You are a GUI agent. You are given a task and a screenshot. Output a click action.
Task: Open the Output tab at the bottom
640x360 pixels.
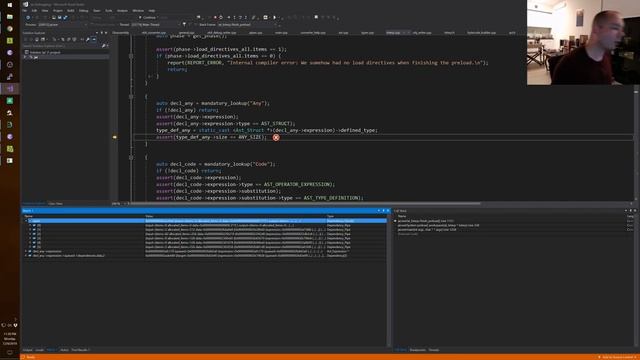tap(27, 350)
